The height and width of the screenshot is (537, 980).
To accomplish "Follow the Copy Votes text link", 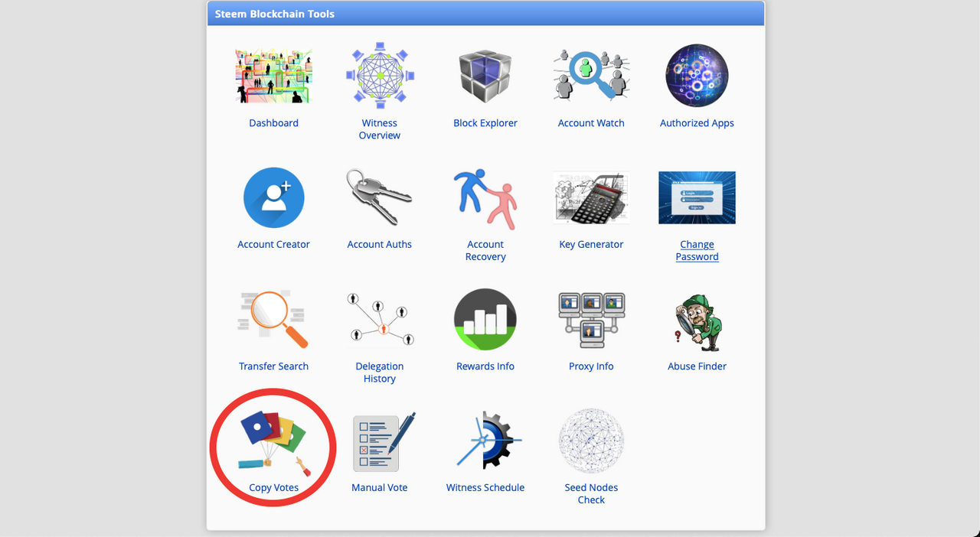I will [x=273, y=488].
